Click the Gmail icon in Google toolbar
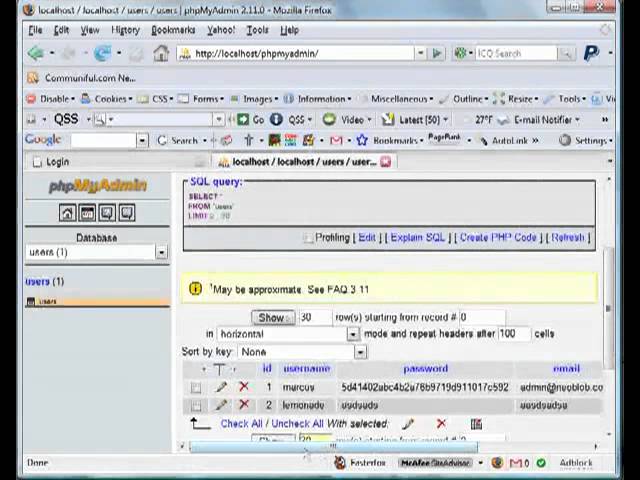Screen dimensions: 640x480 (336, 141)
